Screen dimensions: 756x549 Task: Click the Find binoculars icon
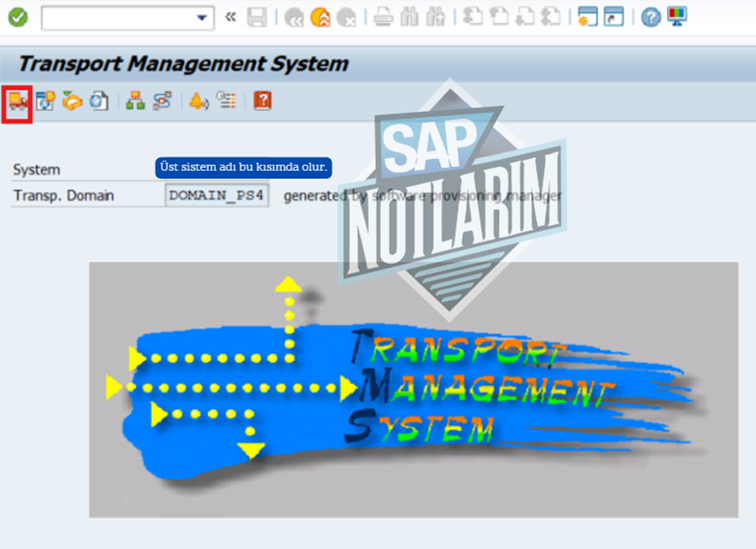409,18
